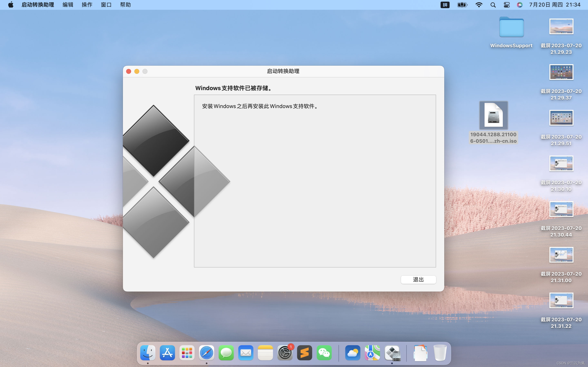Open Maps from the Dock

pos(372,353)
